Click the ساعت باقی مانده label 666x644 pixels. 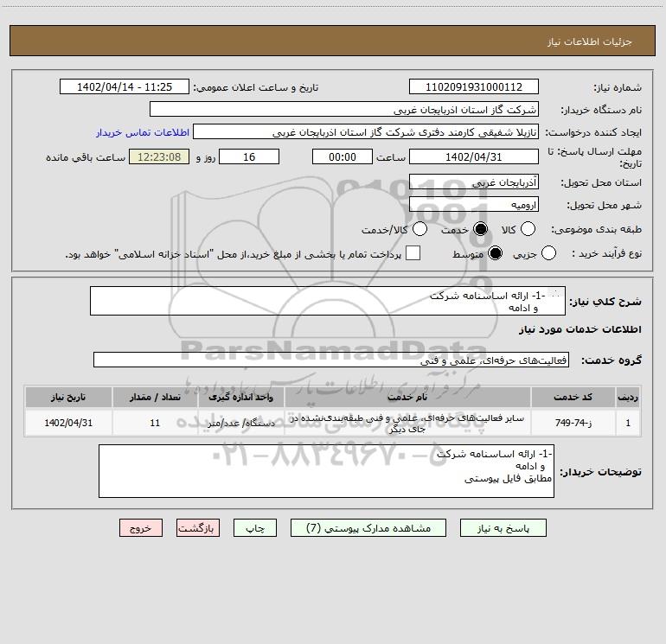coord(86,157)
